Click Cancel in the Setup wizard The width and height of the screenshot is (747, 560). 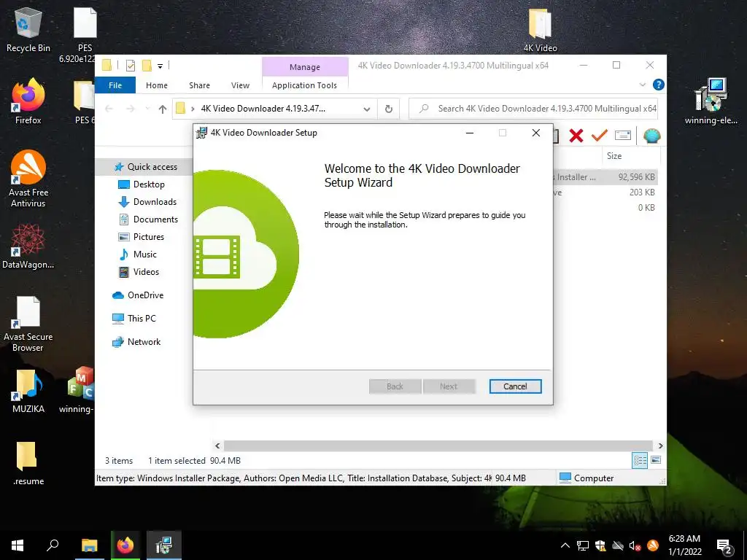515,386
